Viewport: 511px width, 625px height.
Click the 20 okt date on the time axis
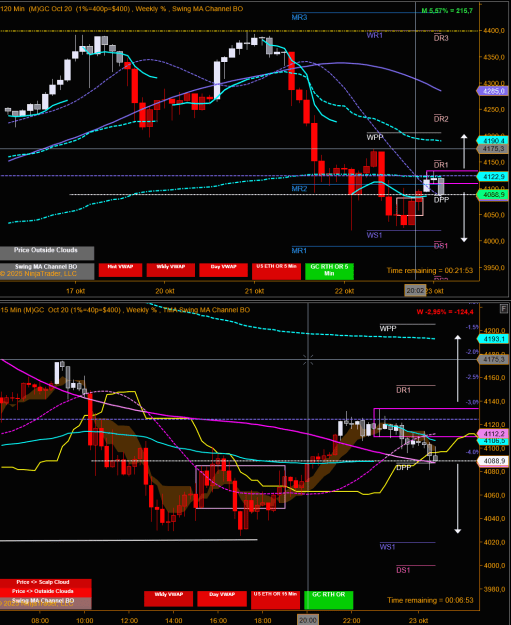pos(165,291)
